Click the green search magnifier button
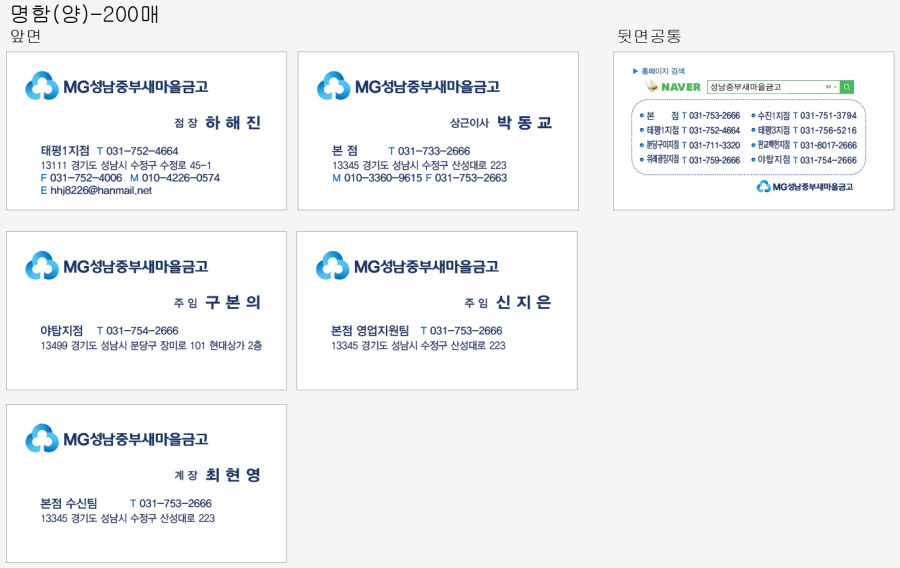900x568 pixels. click(x=847, y=87)
